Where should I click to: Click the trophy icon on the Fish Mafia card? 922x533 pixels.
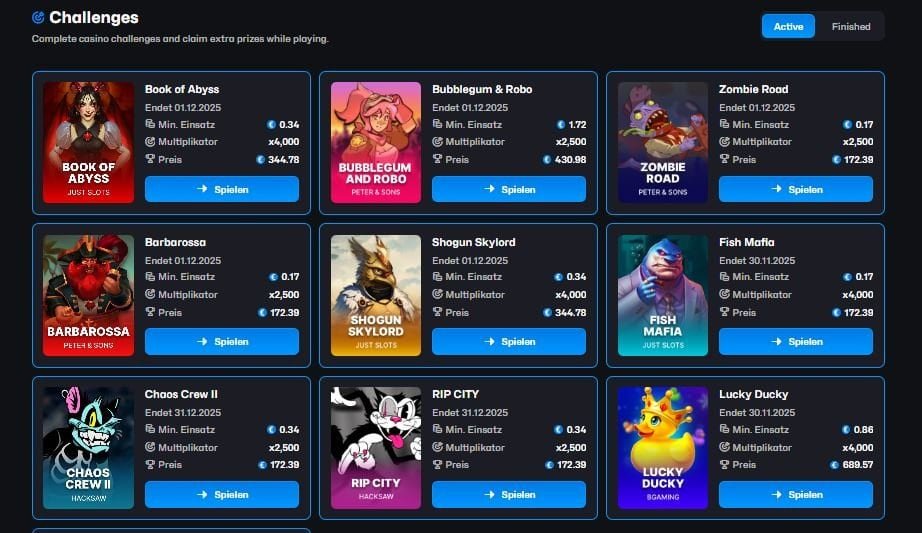[724, 312]
